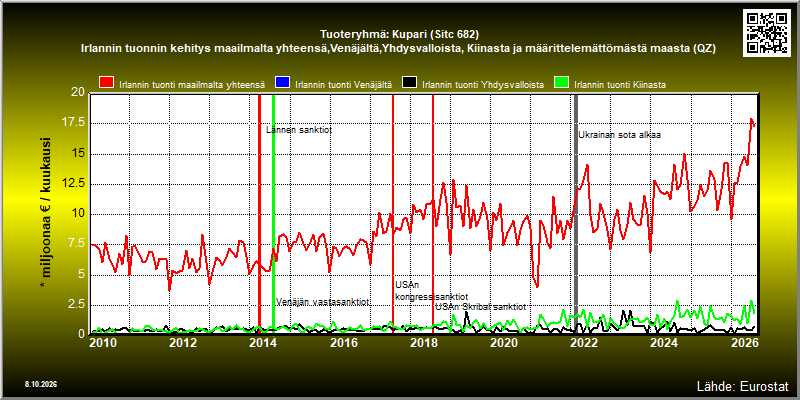Image resolution: width=800 pixels, height=400 pixels.
Task: Click the 'USAn Skribal sanktiot' annotation
Action: (x=481, y=307)
